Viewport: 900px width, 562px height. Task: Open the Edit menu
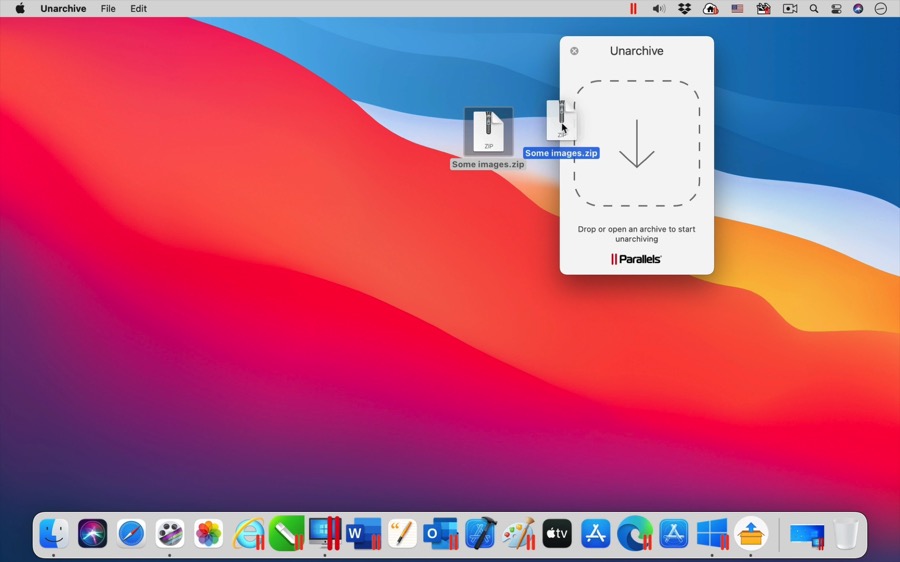click(139, 9)
